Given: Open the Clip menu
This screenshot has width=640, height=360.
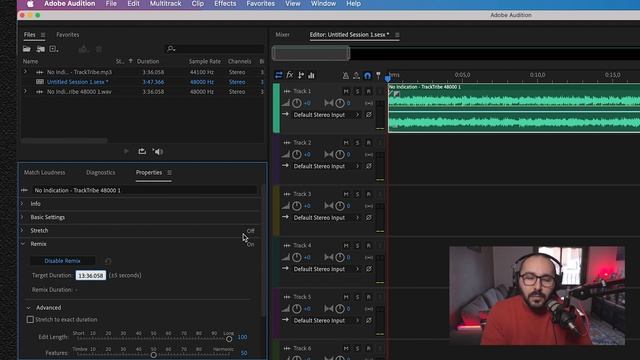Looking at the screenshot, I should 198,4.
